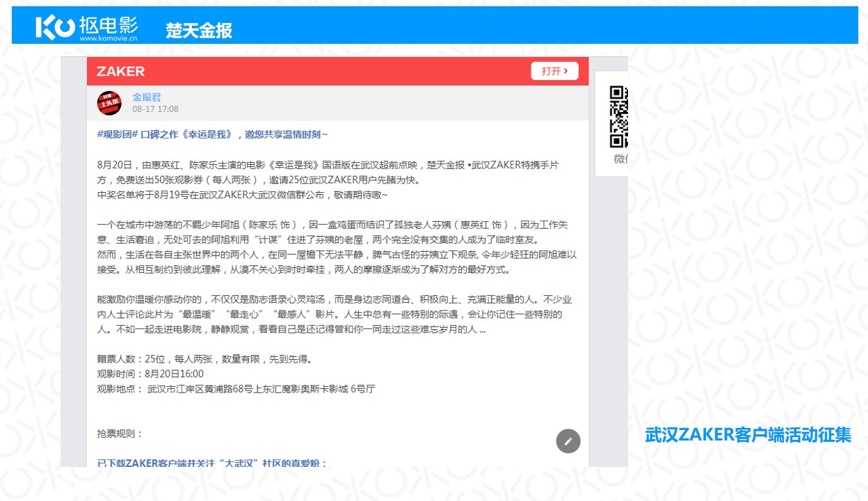Click the 观影时间：8月20日16:00 line

(x=150, y=374)
